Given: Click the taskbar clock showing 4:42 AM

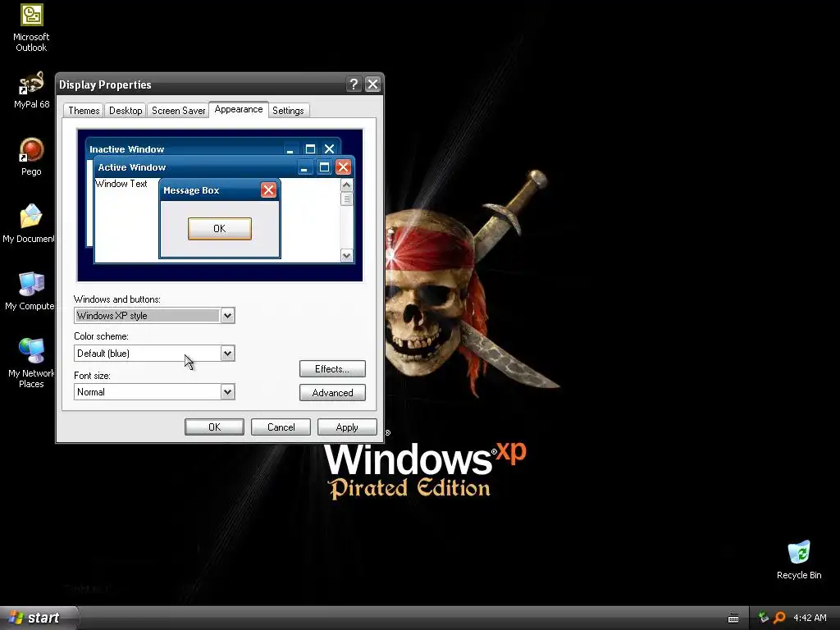Looking at the screenshot, I should [810, 618].
